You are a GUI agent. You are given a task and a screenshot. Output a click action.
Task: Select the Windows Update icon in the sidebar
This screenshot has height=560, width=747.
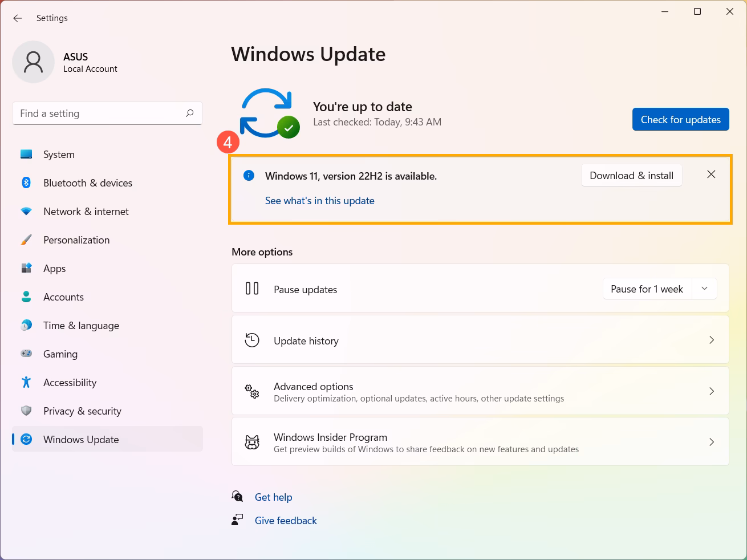point(26,439)
